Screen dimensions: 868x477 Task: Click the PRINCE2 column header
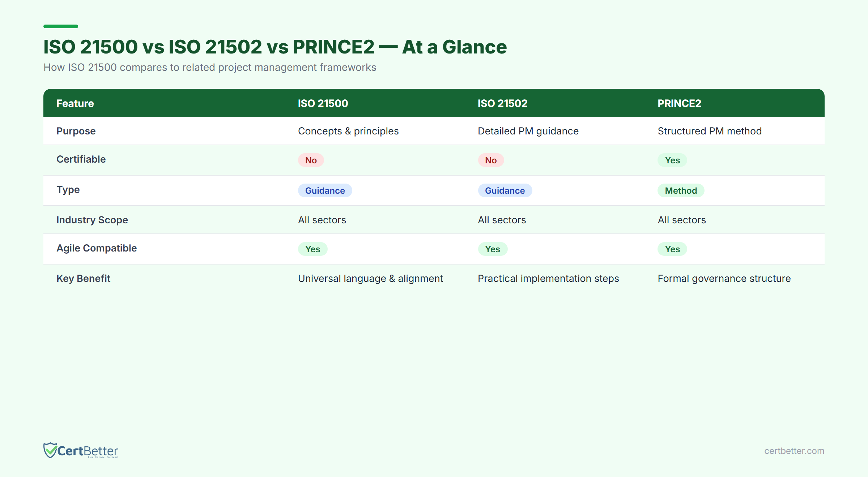pyautogui.click(x=679, y=103)
